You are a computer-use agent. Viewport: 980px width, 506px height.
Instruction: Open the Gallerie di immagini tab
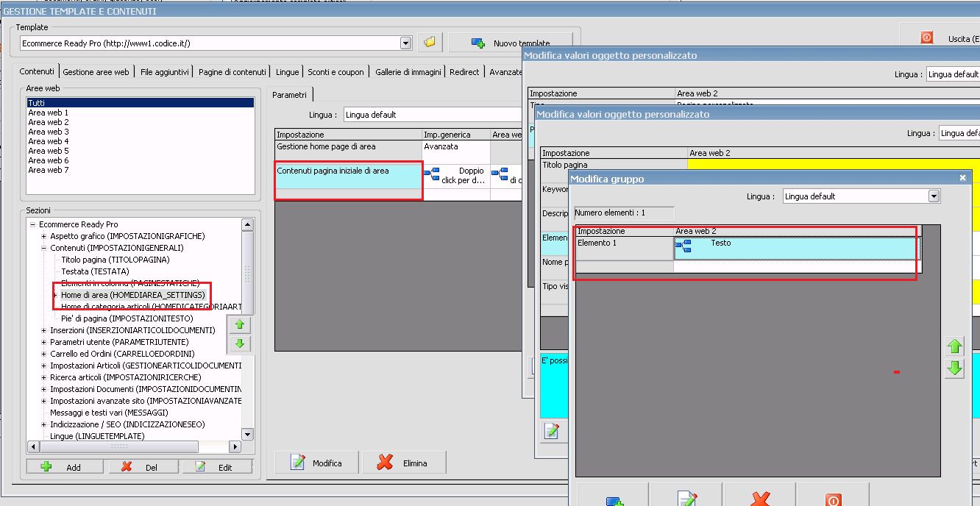click(408, 72)
